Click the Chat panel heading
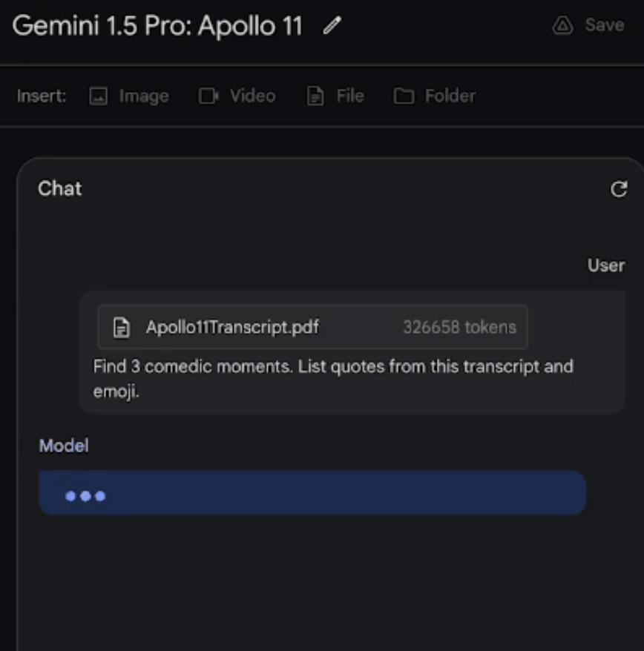Screen dimensions: 644x651 60,188
